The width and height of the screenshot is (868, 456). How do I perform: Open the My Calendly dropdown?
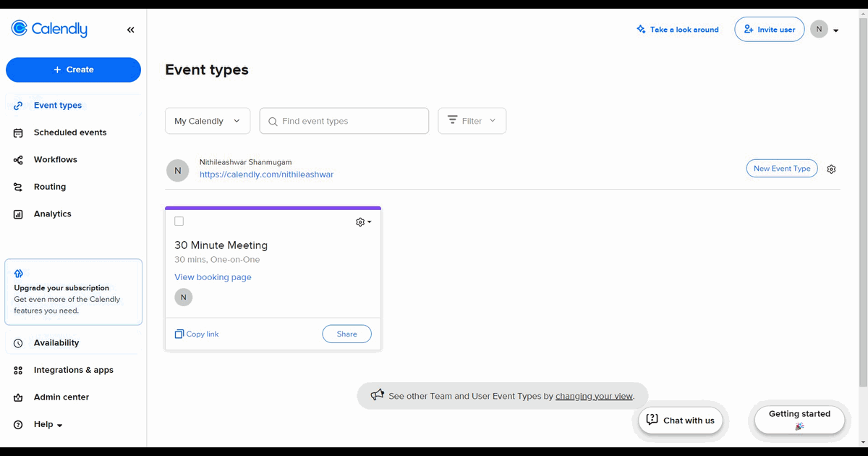(208, 121)
